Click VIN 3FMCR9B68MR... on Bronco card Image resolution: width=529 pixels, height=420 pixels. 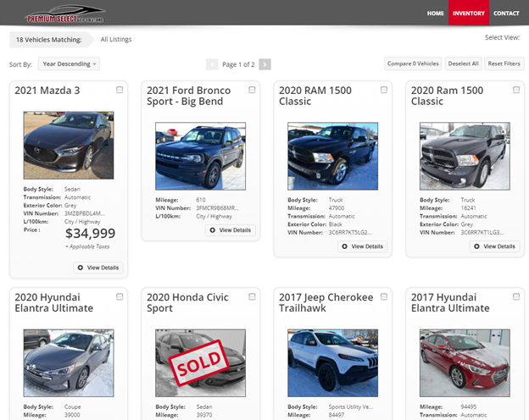pyautogui.click(x=218, y=208)
